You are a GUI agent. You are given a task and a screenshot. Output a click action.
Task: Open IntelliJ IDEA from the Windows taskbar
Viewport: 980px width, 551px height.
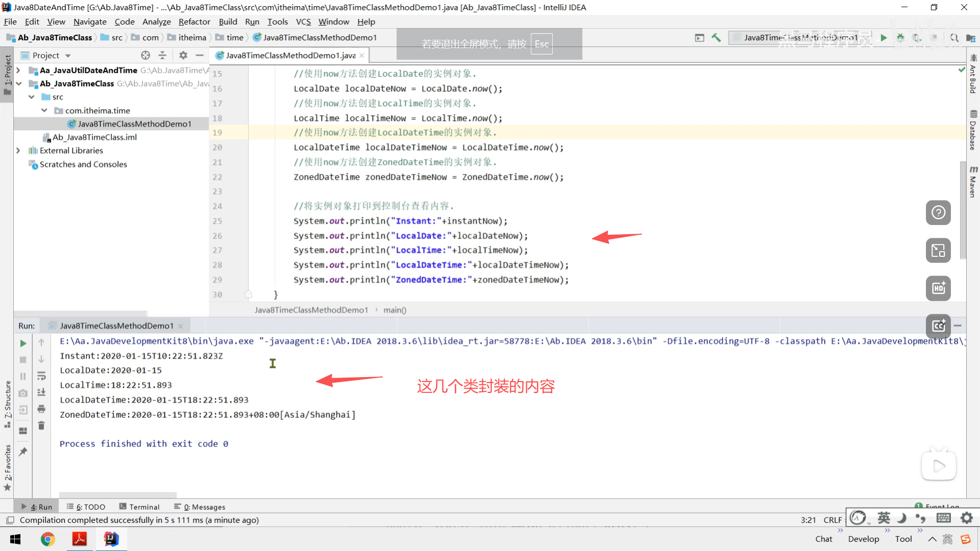(x=111, y=539)
